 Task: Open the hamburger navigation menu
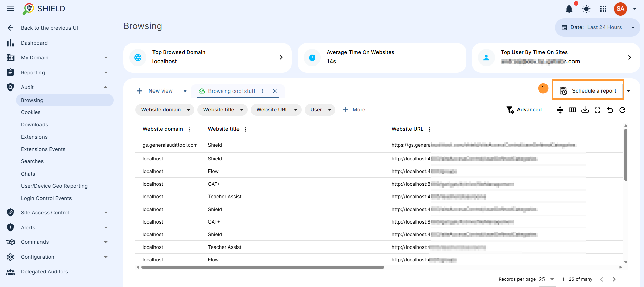coord(10,9)
